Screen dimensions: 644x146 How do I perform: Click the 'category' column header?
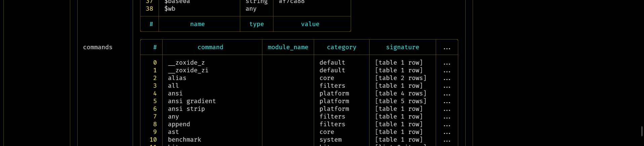pos(342,47)
